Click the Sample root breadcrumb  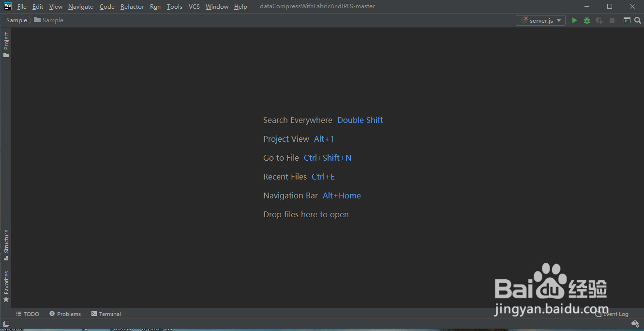pyautogui.click(x=16, y=20)
